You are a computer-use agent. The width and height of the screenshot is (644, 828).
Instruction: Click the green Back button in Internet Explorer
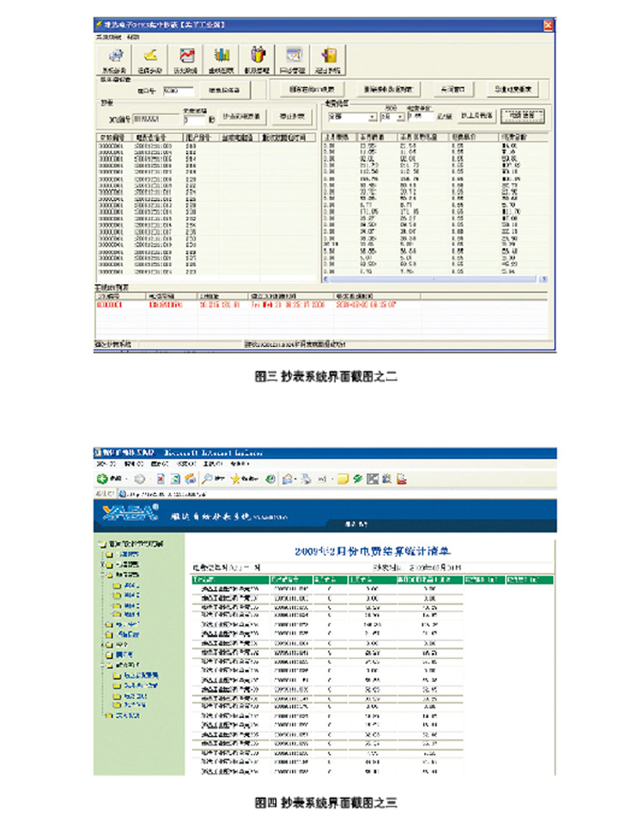102,479
